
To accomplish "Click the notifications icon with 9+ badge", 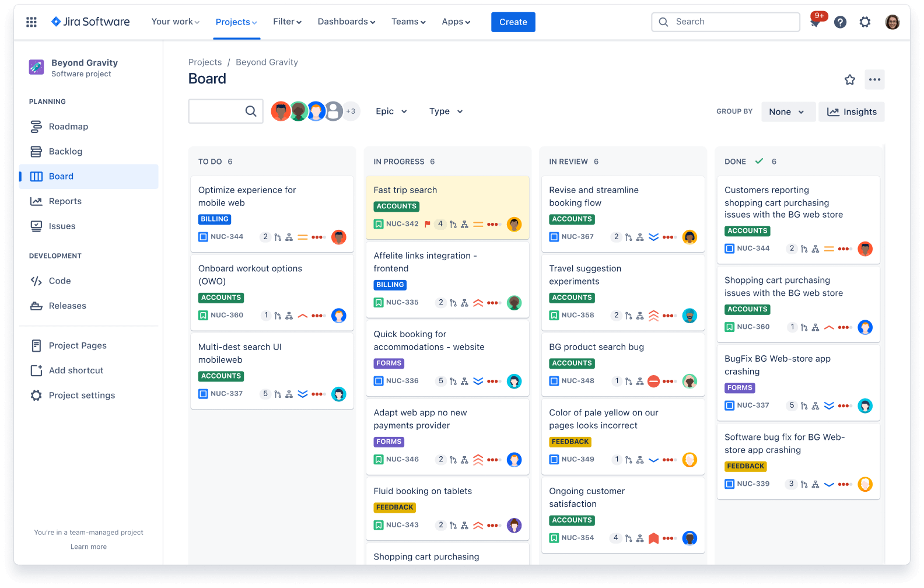I will point(815,22).
